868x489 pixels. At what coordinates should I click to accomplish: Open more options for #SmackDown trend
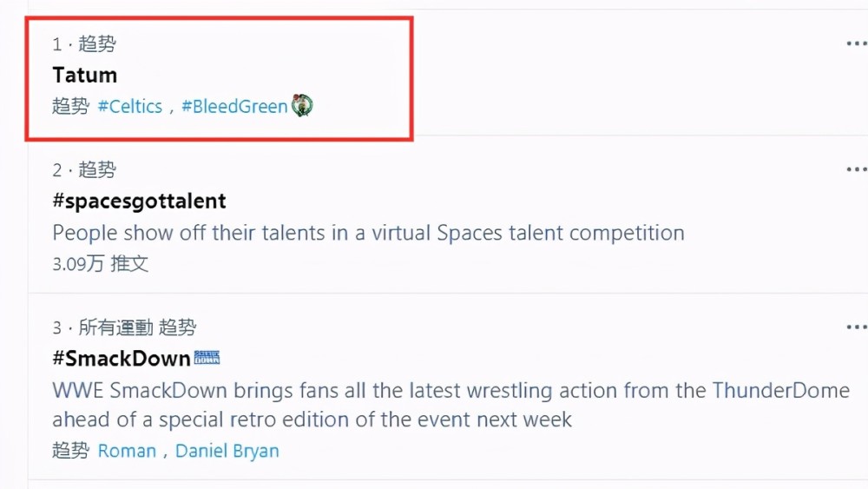tap(857, 327)
